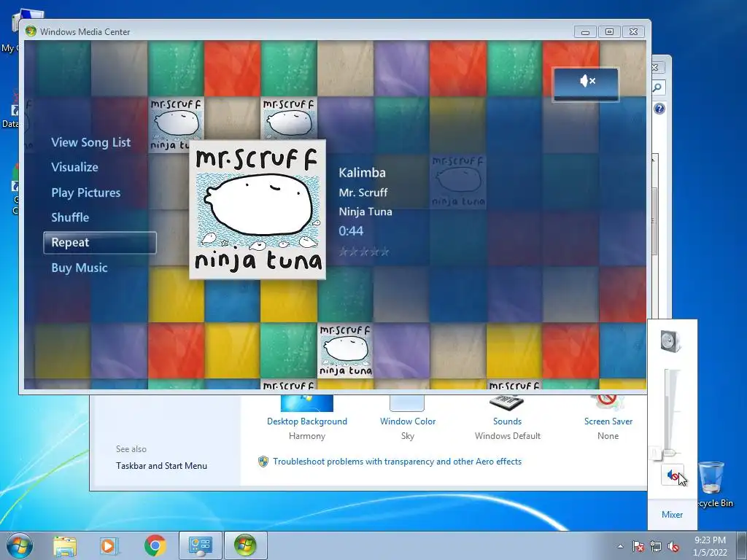This screenshot has width=747, height=560.
Task: Click Troubleshoot transparency and Aero effects link
Action: point(397,462)
